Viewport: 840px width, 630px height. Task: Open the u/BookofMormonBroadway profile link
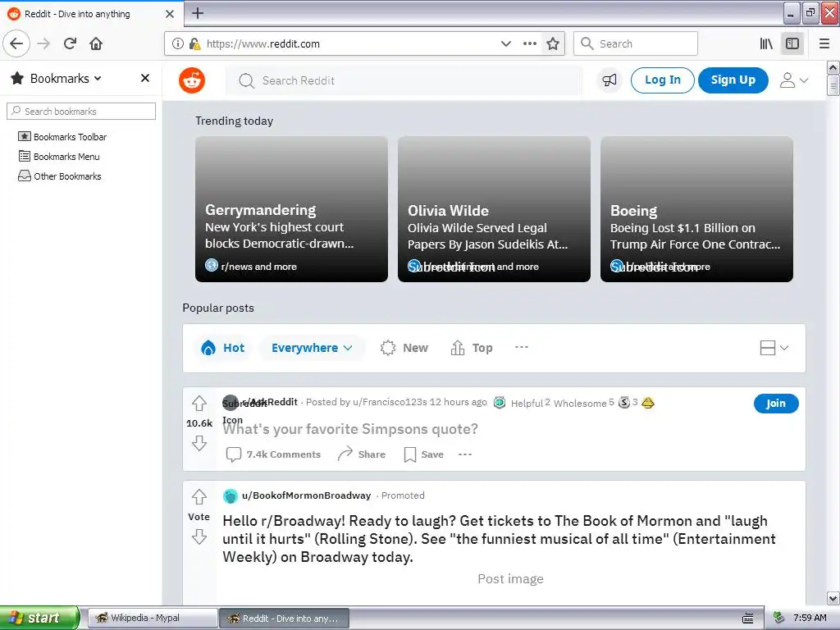point(307,495)
